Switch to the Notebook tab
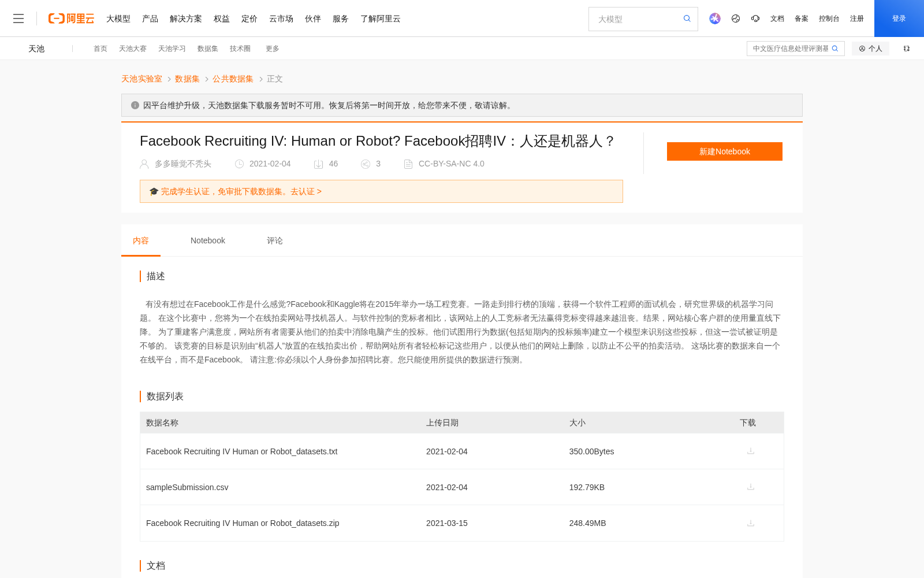The image size is (924, 578). [x=208, y=240]
